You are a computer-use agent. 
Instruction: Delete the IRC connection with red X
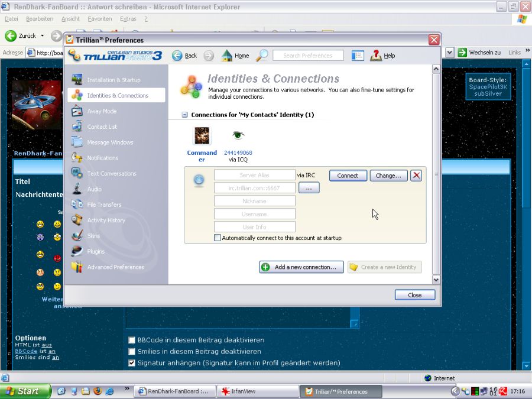click(416, 176)
